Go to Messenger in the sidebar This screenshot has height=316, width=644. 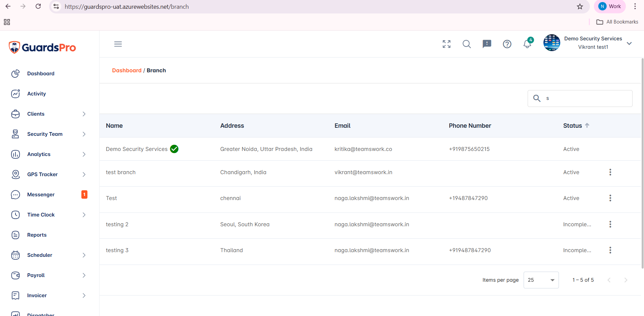click(x=41, y=195)
